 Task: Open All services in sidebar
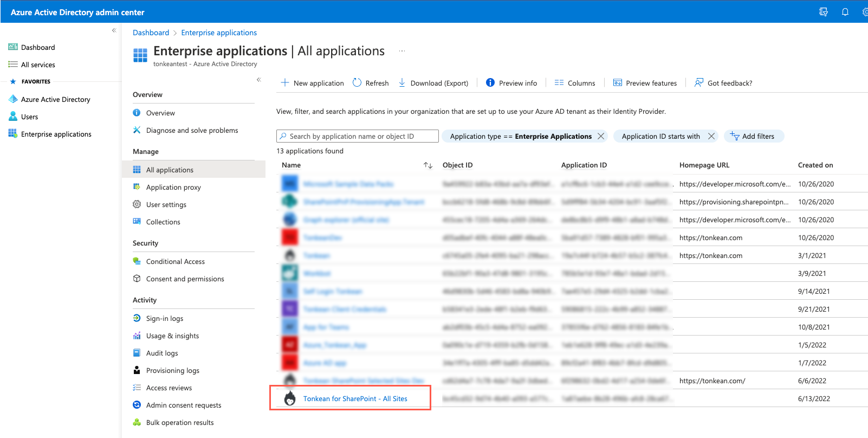38,65
